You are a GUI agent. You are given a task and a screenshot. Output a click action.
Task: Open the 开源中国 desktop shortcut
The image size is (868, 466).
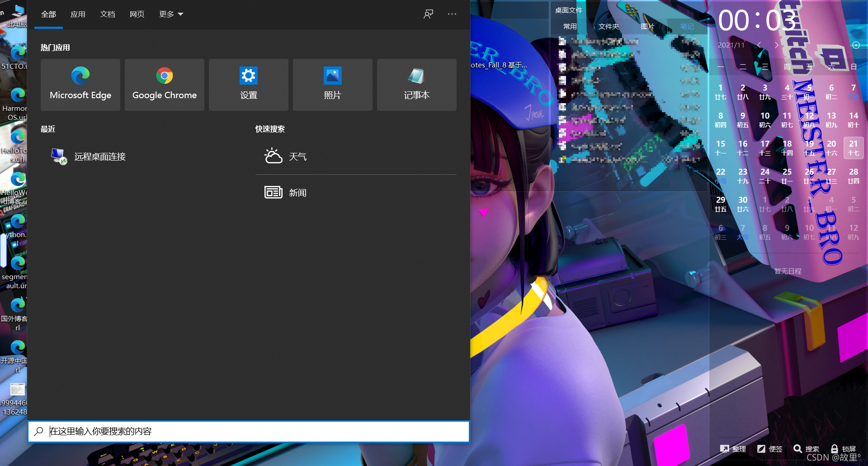pos(16,356)
